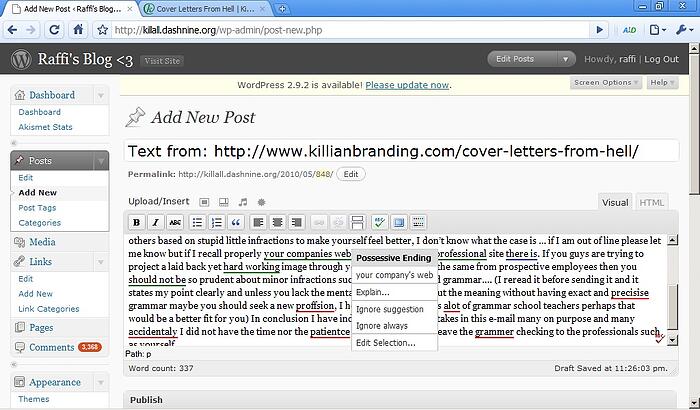Click the insert link toolbar icon
This screenshot has width=700, height=410.
tap(319, 222)
